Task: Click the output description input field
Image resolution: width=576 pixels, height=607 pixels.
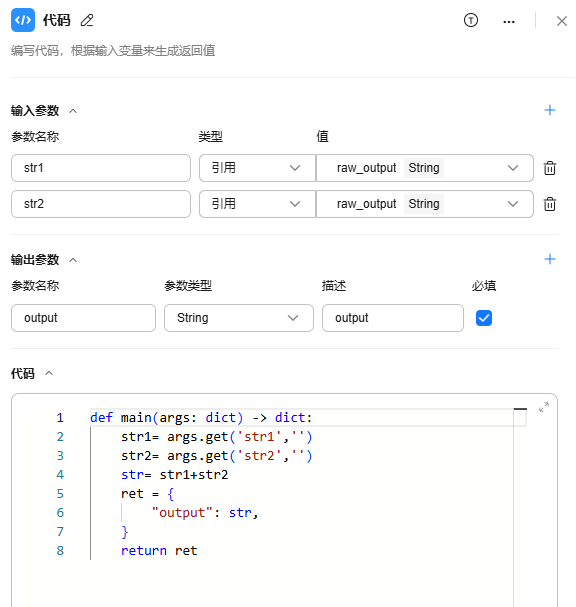Action: 393,318
